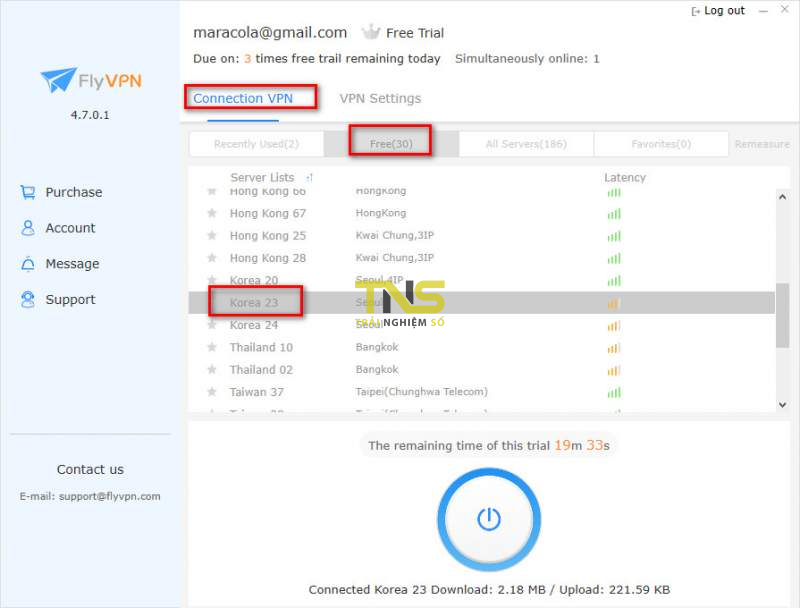Open the Message menu item
800x608 pixels.
[x=72, y=264]
